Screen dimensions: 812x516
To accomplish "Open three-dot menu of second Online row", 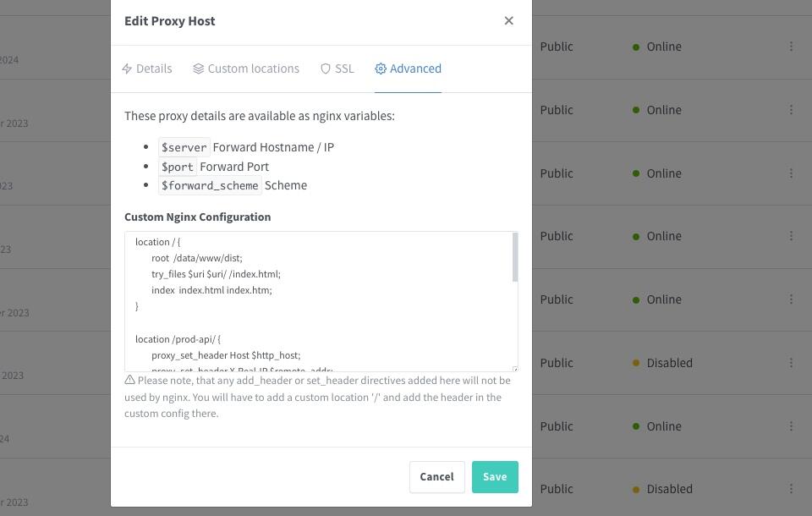I will [x=791, y=110].
